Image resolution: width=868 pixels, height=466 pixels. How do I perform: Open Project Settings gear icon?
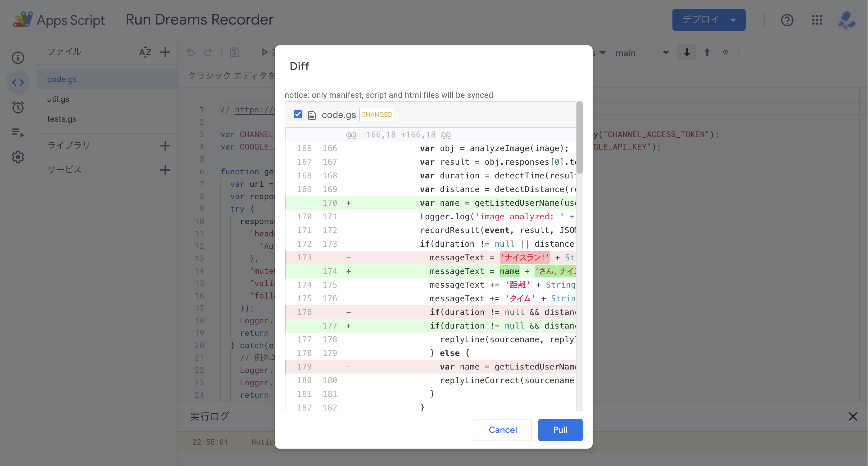click(x=18, y=157)
